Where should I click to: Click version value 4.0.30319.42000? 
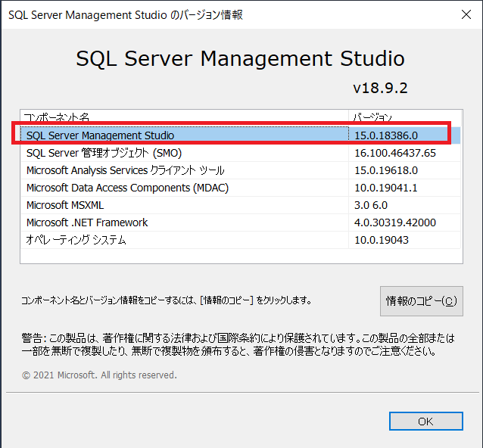point(395,222)
